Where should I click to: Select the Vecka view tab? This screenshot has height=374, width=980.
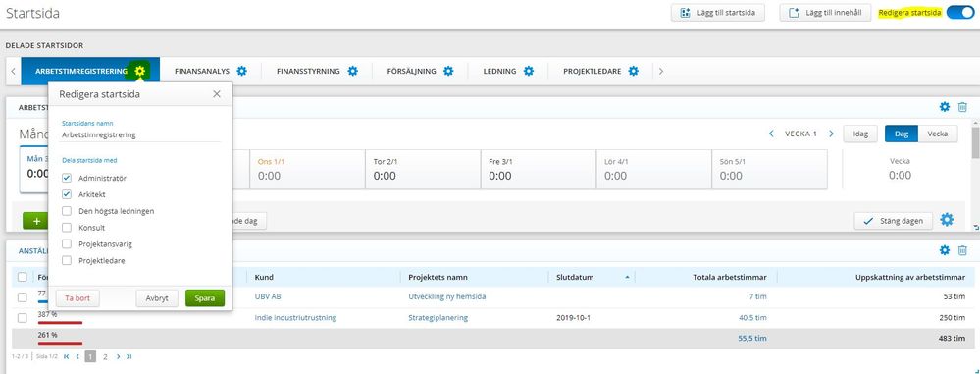[x=937, y=134]
